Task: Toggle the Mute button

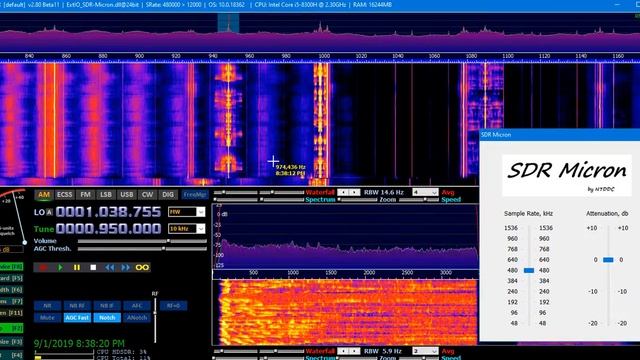Action: click(48, 318)
